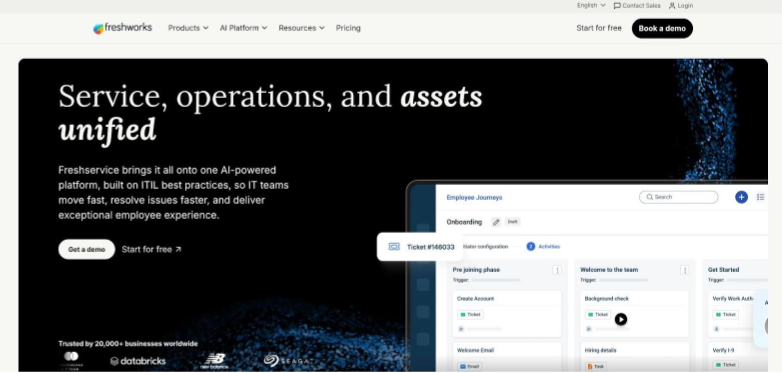Click the blue plus add button
Screen dimensions: 782x373
pyautogui.click(x=742, y=197)
